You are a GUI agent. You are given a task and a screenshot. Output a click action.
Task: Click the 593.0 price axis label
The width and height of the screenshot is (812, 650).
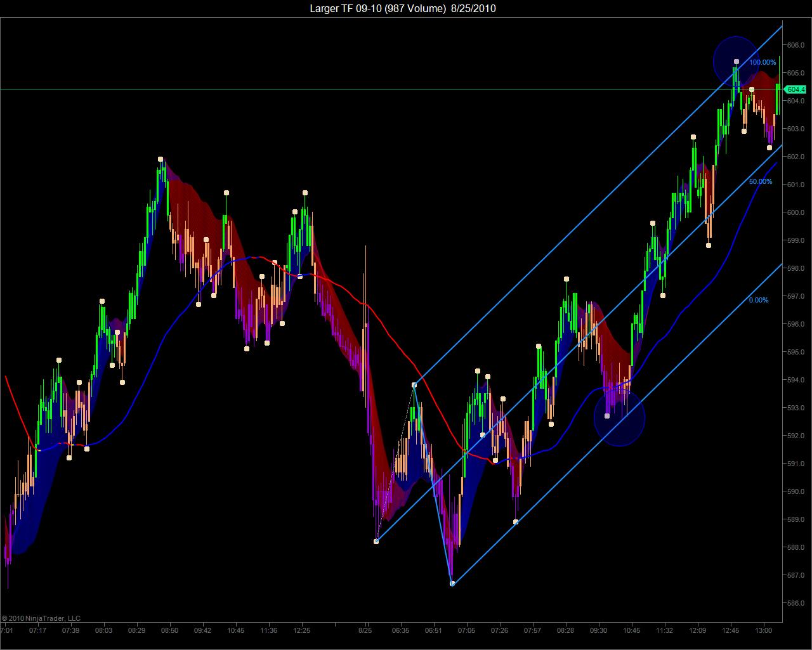coord(796,408)
